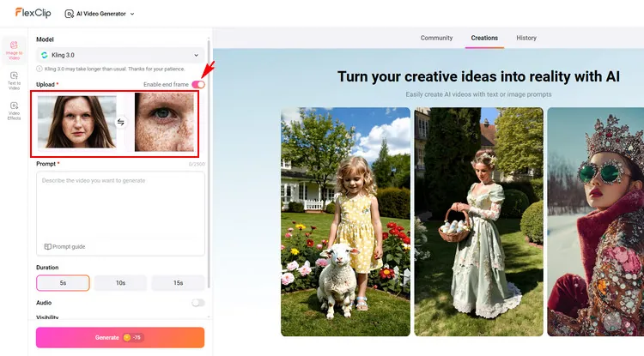This screenshot has height=356, width=644.
Task: Select the end frame eye close-up thumbnail
Action: click(x=164, y=122)
